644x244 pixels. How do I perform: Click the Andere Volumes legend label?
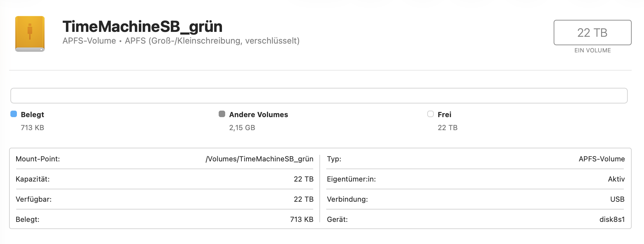258,115
